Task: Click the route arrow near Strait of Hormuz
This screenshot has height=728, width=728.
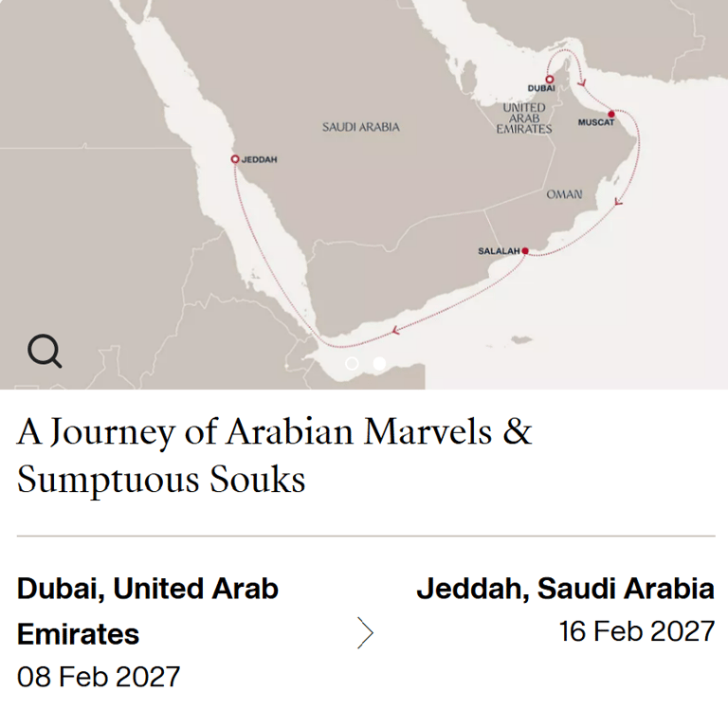Action: coord(582,83)
